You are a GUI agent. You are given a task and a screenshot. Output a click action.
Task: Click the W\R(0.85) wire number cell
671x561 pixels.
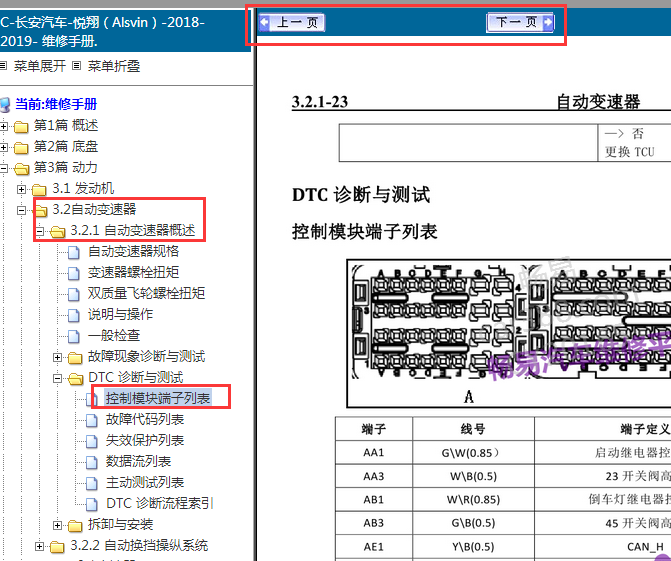click(x=473, y=500)
